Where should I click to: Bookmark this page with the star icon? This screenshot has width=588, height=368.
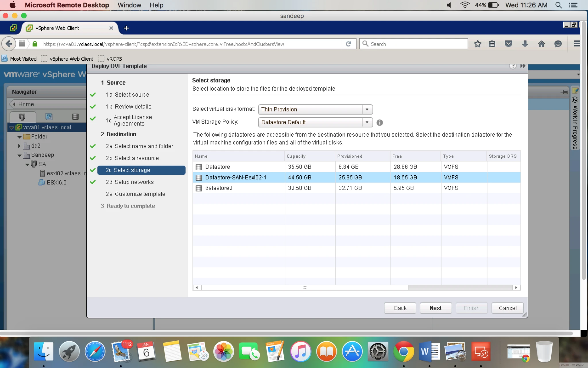pyautogui.click(x=477, y=44)
